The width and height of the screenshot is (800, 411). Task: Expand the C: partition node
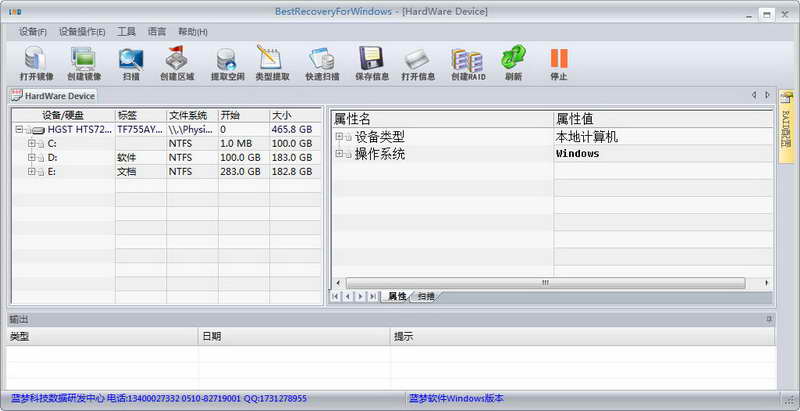(x=32, y=144)
